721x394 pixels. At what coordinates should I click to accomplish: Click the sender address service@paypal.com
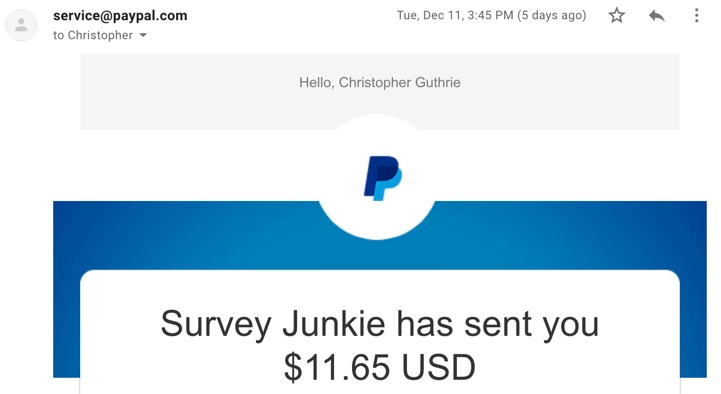pyautogui.click(x=120, y=16)
